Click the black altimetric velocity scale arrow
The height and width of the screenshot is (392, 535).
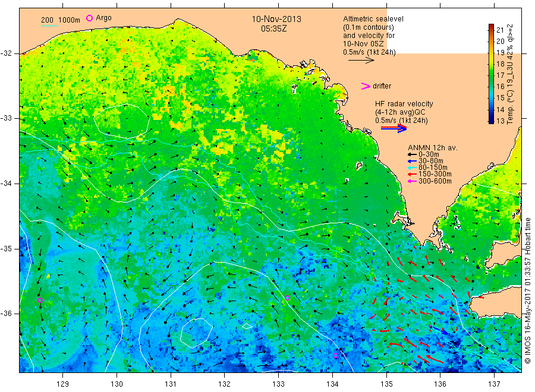pos(361,61)
